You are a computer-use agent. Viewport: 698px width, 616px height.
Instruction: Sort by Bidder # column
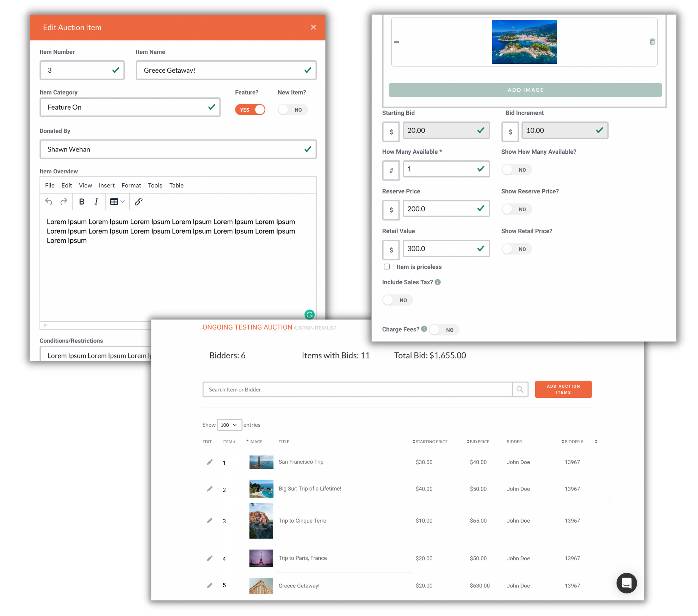[x=572, y=442]
